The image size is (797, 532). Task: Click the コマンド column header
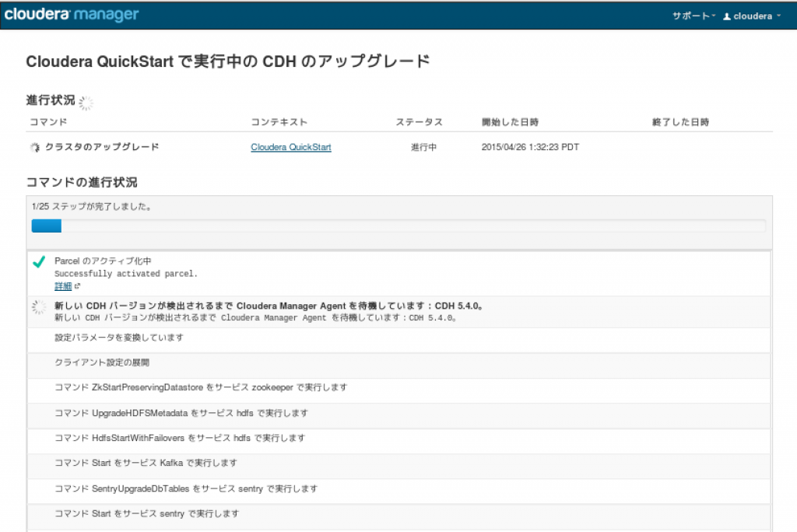[48, 122]
